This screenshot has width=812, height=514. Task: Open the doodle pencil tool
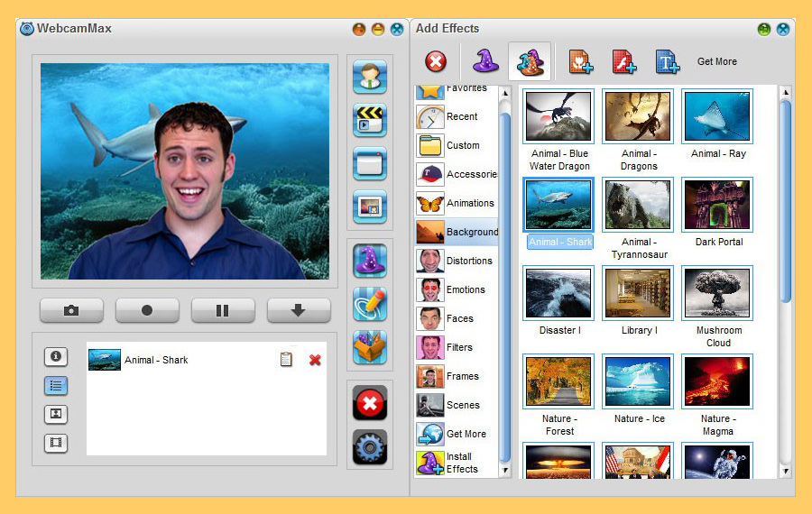tap(370, 304)
